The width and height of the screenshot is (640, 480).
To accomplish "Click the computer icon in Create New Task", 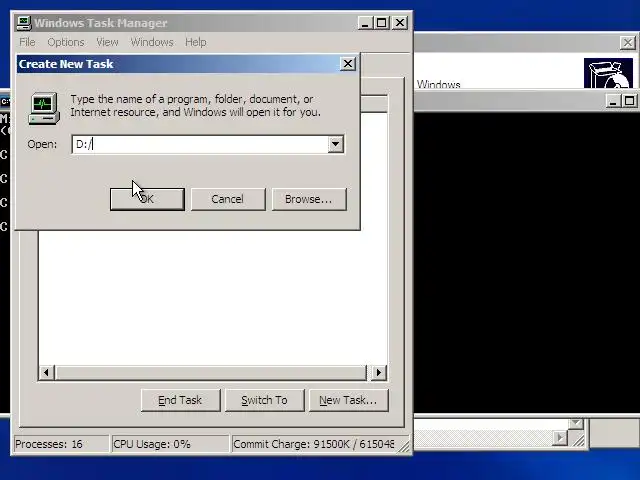I will (44, 108).
